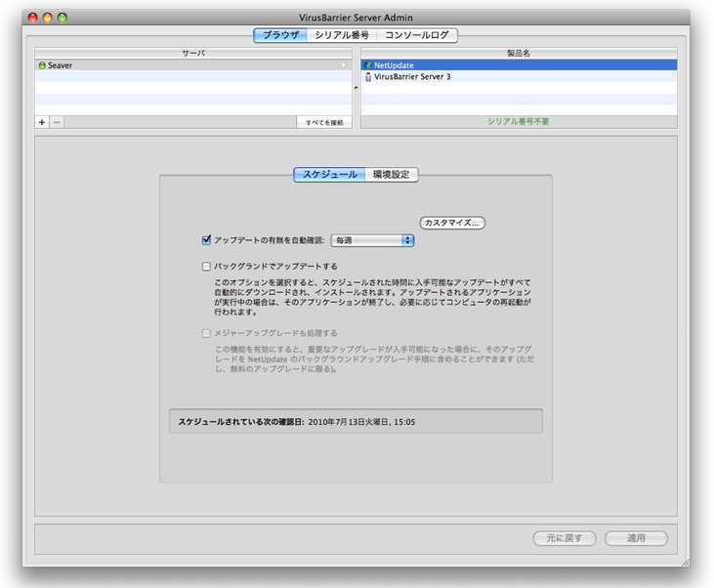
Task: Click the VirusBarrier Server 3 product icon
Action: 368,77
